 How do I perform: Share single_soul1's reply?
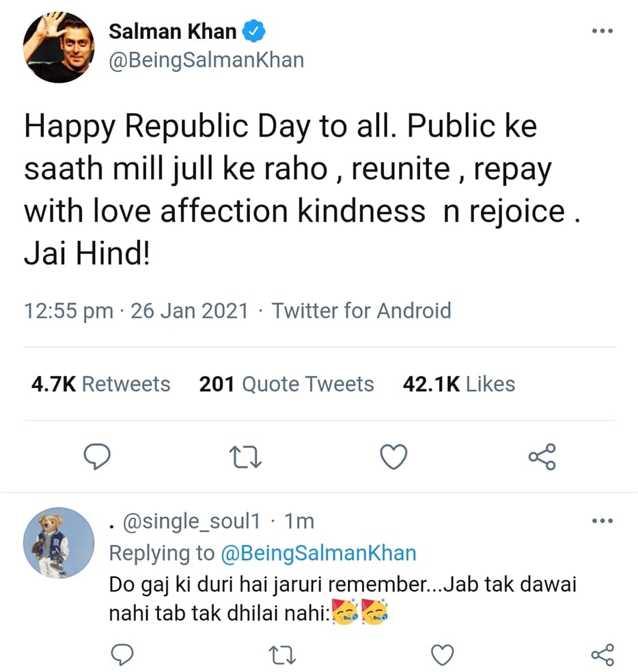(x=602, y=656)
